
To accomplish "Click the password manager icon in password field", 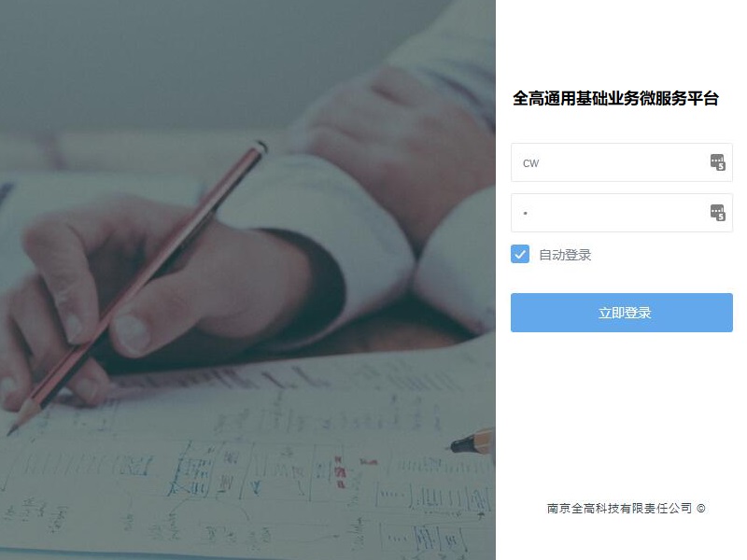I will (x=717, y=213).
